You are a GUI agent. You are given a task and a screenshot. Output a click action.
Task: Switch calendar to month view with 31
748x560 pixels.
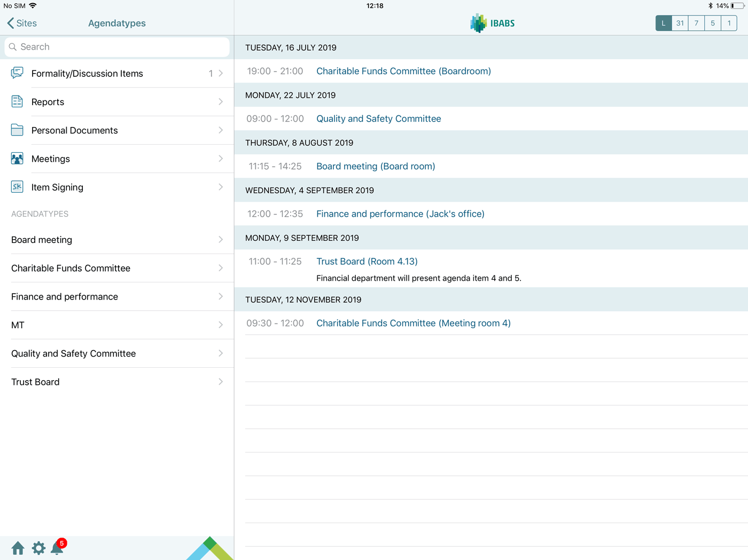coord(680,23)
